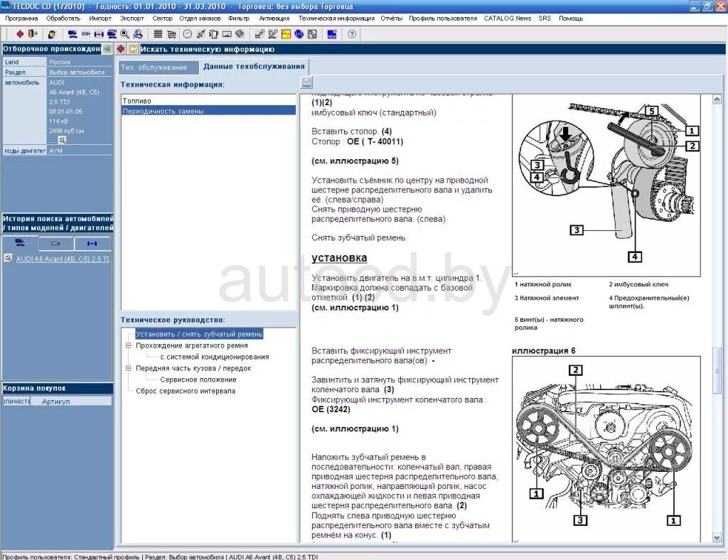Open the Техническая информация menu
Viewport: 728px width, 560px height.
point(336,18)
